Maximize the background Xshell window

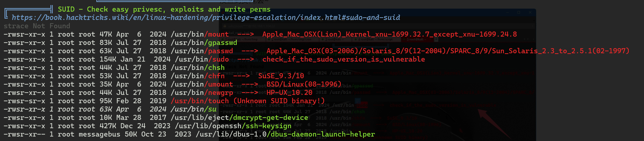pyautogui.click(x=519, y=12)
